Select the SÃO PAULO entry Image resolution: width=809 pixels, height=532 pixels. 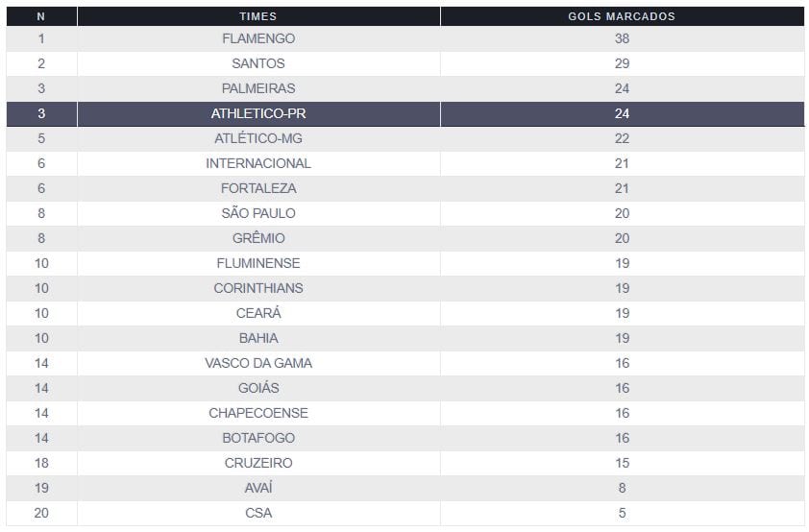coord(257,214)
